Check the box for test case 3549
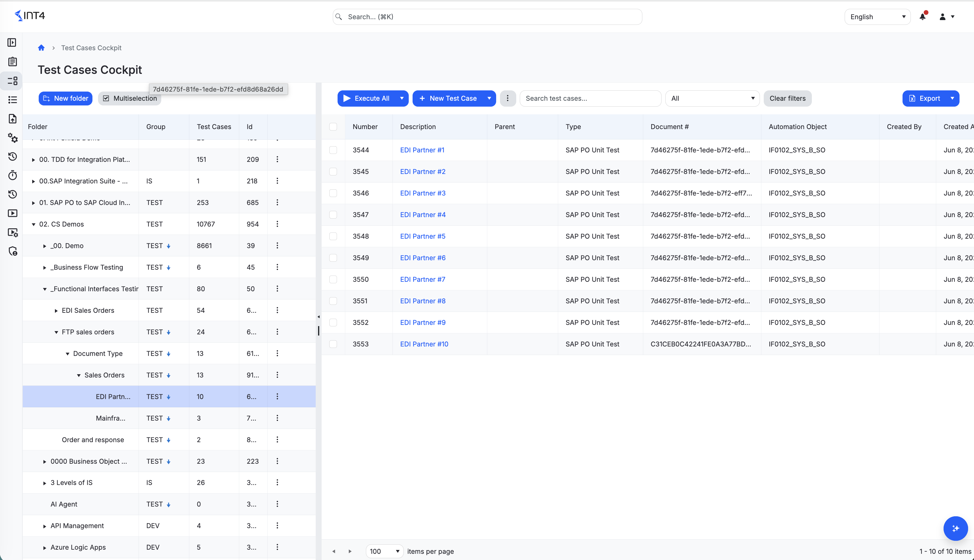This screenshot has height=560, width=974. click(333, 258)
